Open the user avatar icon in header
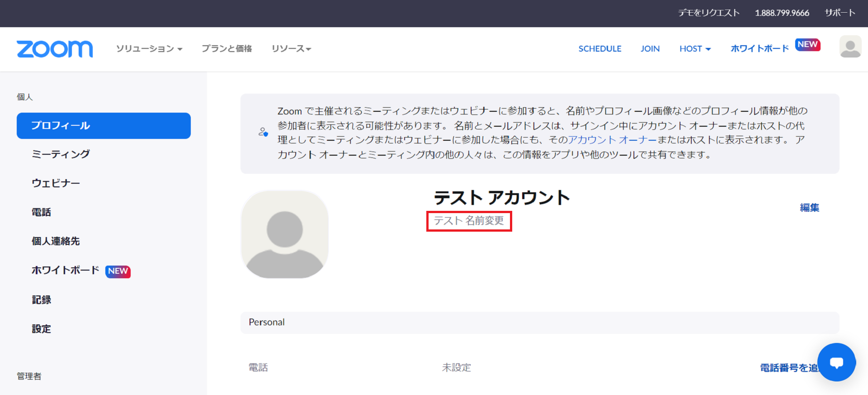Viewport: 868px width, 395px height. [x=850, y=47]
